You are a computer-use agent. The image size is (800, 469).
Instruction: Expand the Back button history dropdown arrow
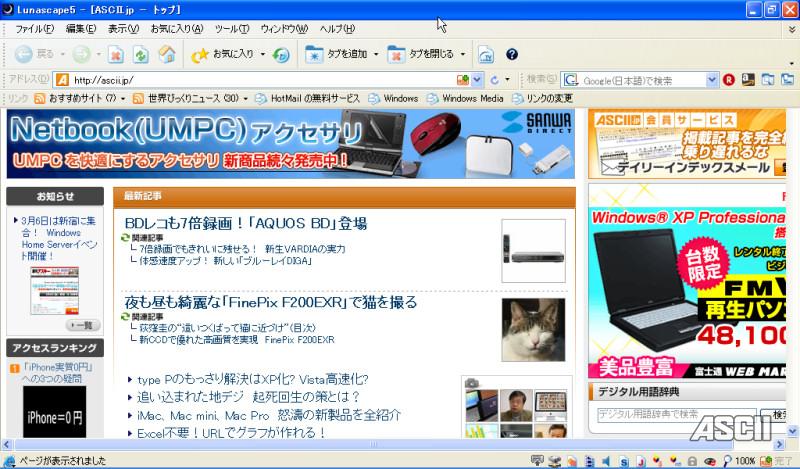63,54
